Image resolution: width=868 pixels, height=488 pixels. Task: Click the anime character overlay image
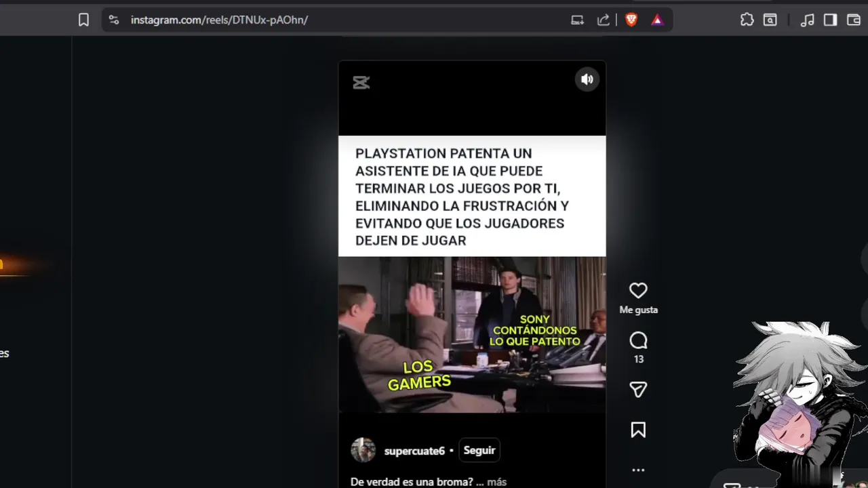800,403
